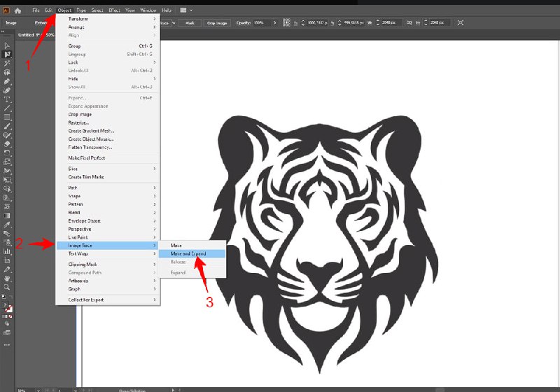Select the Hand tool
Viewport: 560px width, 392px height.
7,278
